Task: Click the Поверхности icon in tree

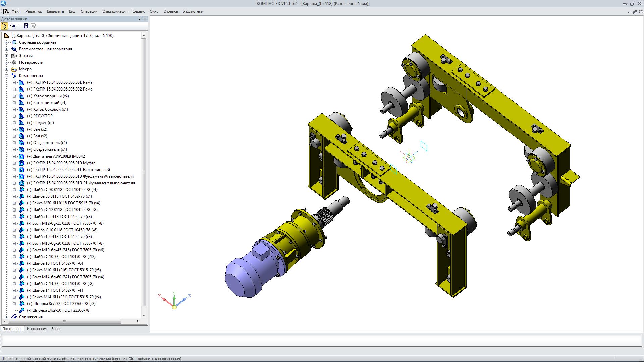Action: click(x=14, y=62)
